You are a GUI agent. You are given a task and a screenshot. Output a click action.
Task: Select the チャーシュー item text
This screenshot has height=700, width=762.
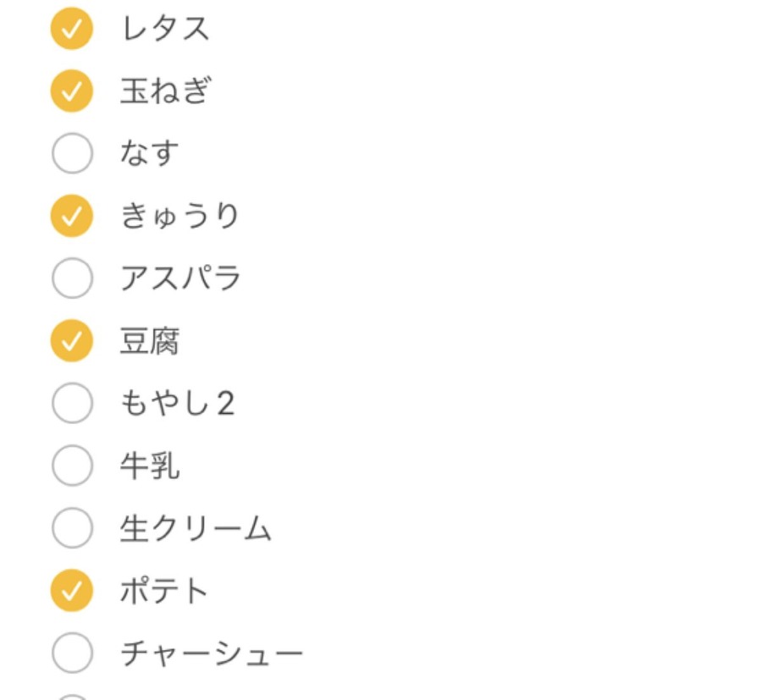point(212,653)
